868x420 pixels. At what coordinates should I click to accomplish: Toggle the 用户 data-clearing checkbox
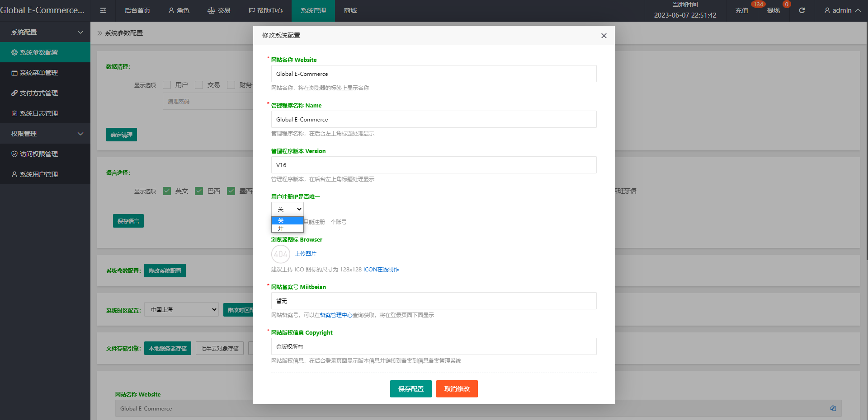(167, 85)
